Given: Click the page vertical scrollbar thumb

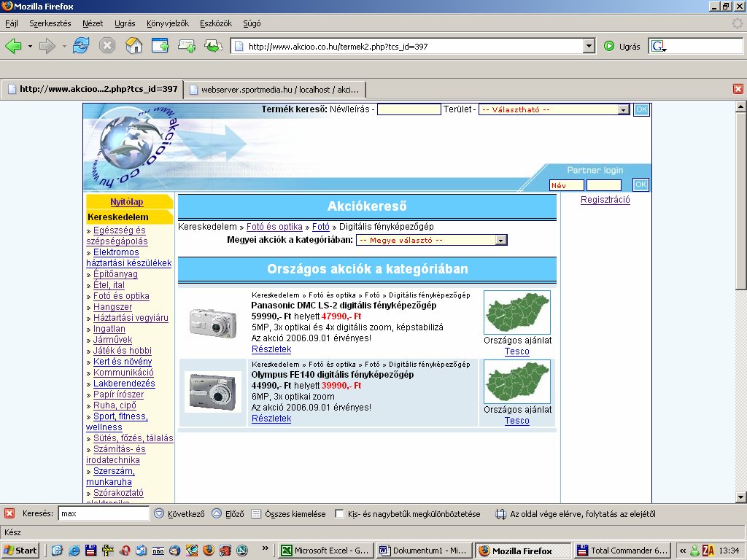Looking at the screenshot, I should (740, 201).
